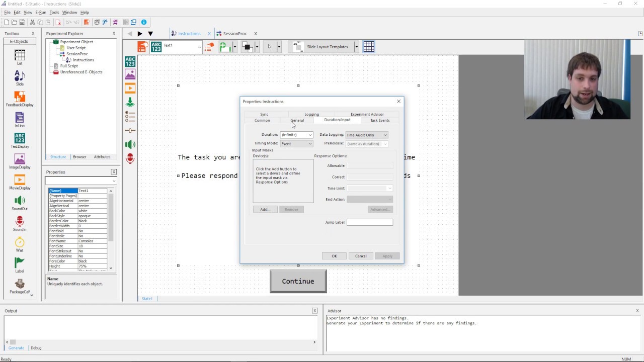This screenshot has height=362, width=644.
Task: Open the Task Events tab
Action: click(380, 120)
